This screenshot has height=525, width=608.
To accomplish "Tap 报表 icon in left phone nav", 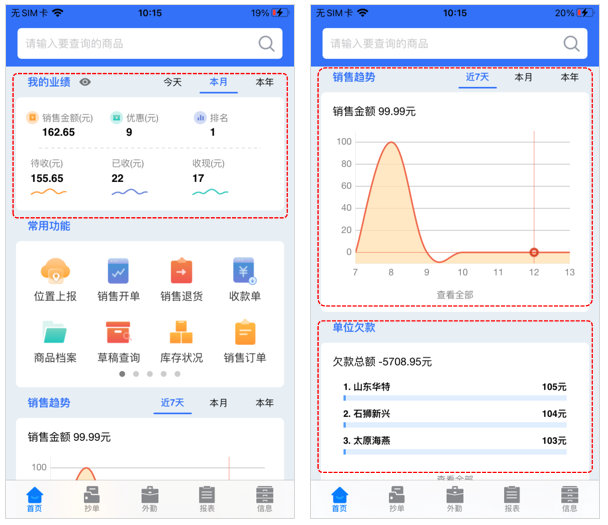I will [x=207, y=495].
